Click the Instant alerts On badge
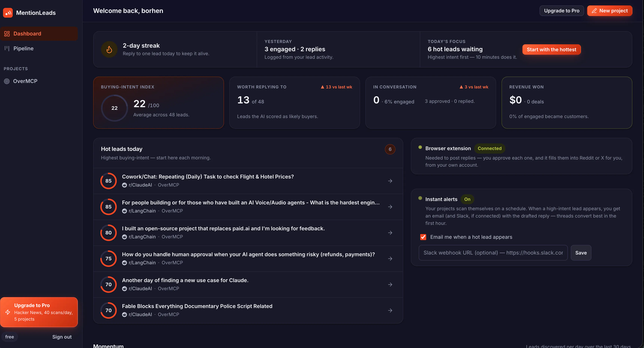 pos(467,199)
